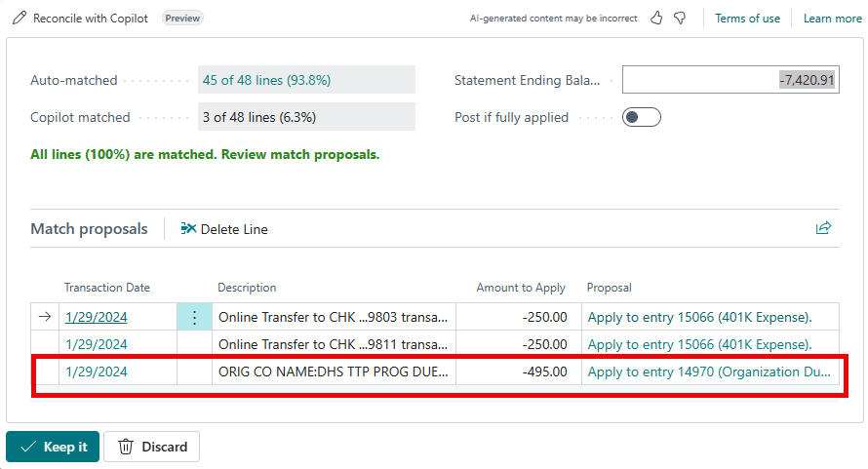Select the -495.00 amount cell
This screenshot has height=469, width=868.
tap(519, 371)
